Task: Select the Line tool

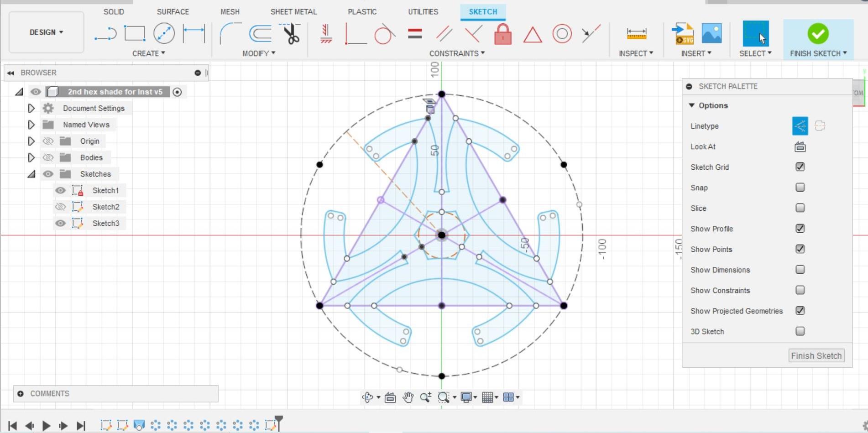Action: pyautogui.click(x=105, y=33)
